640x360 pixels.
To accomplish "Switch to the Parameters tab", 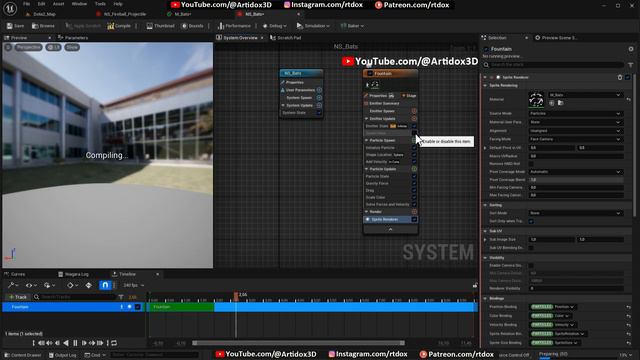I will tap(73, 38).
